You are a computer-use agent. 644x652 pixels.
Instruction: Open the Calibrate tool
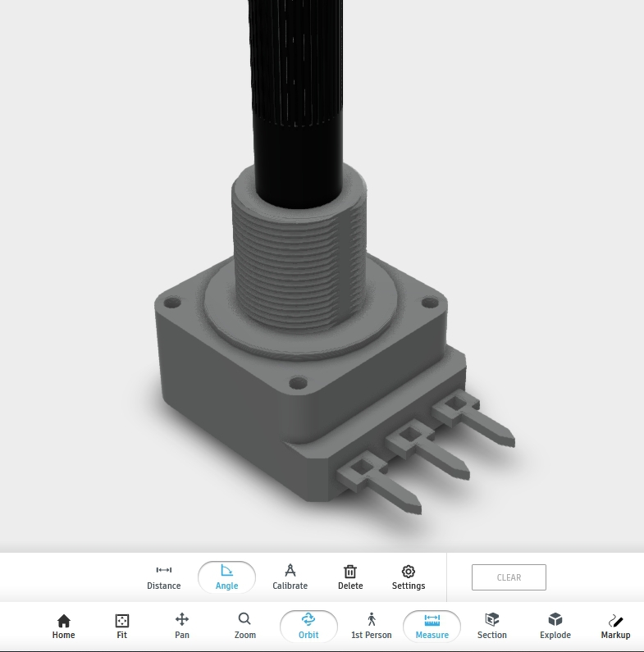290,577
